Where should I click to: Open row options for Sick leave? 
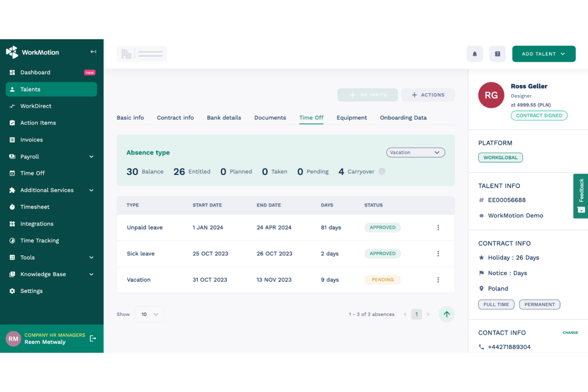(438, 254)
